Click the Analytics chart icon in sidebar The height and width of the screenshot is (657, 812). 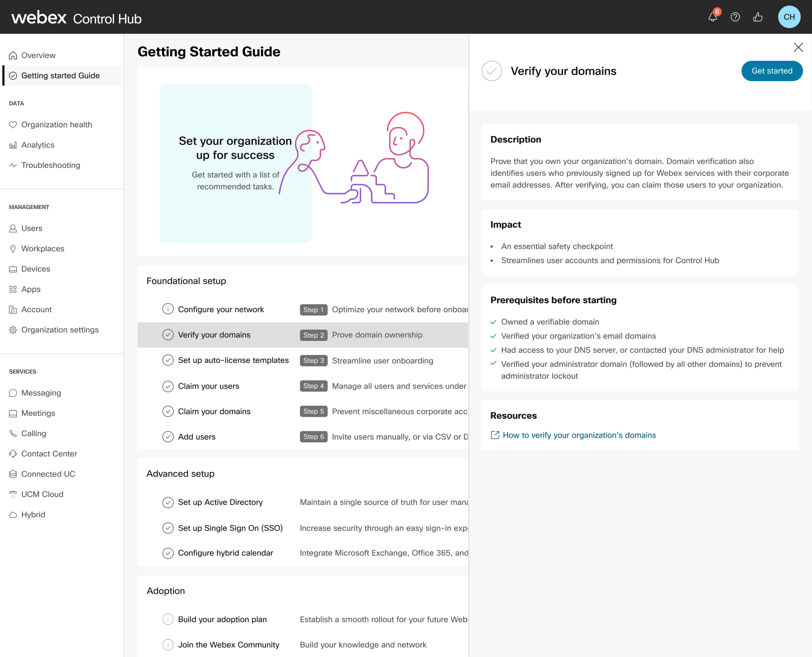tap(13, 145)
